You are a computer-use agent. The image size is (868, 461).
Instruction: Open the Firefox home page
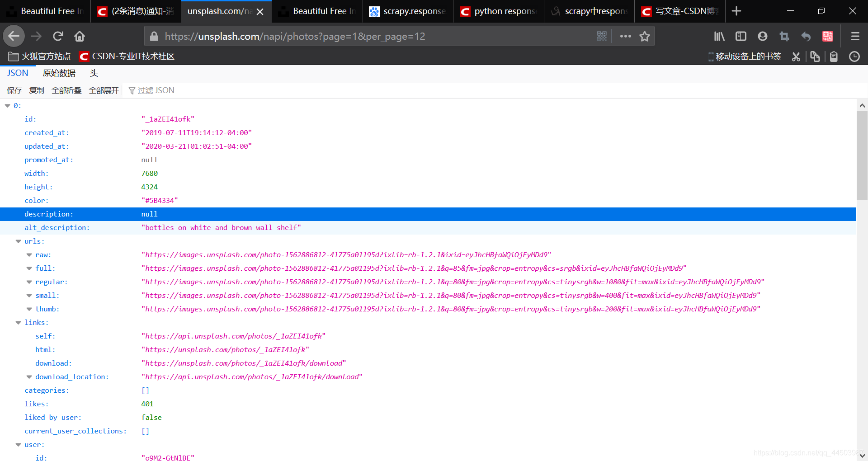click(80, 36)
